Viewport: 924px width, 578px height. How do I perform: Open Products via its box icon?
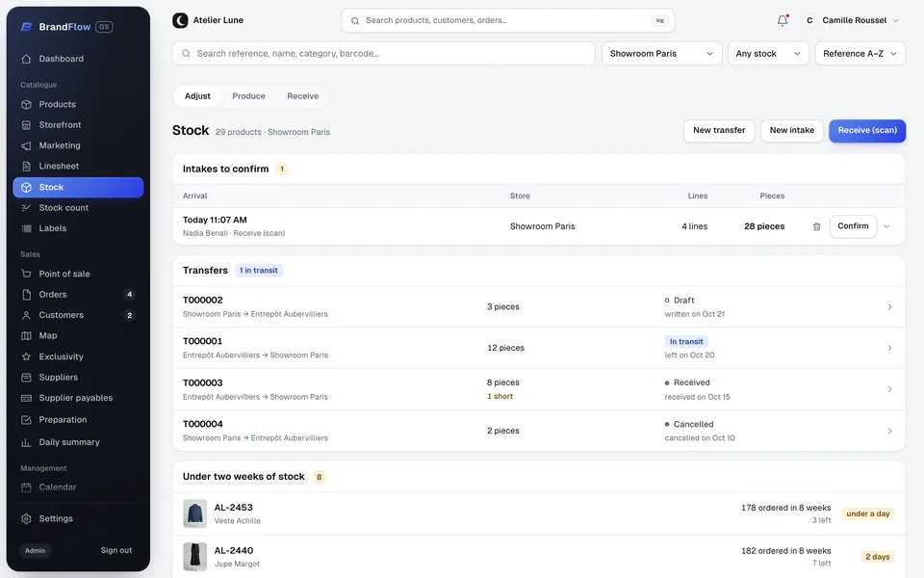click(26, 104)
